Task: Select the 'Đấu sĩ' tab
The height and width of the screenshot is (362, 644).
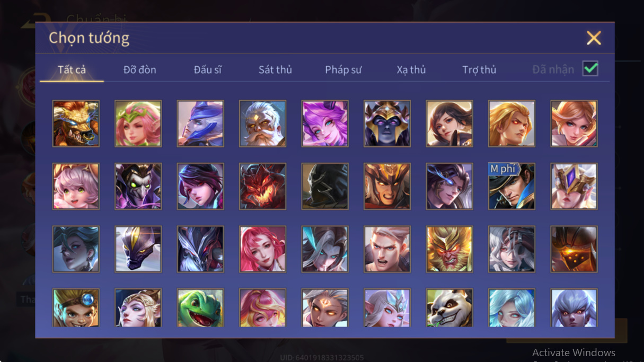Action: tap(207, 69)
